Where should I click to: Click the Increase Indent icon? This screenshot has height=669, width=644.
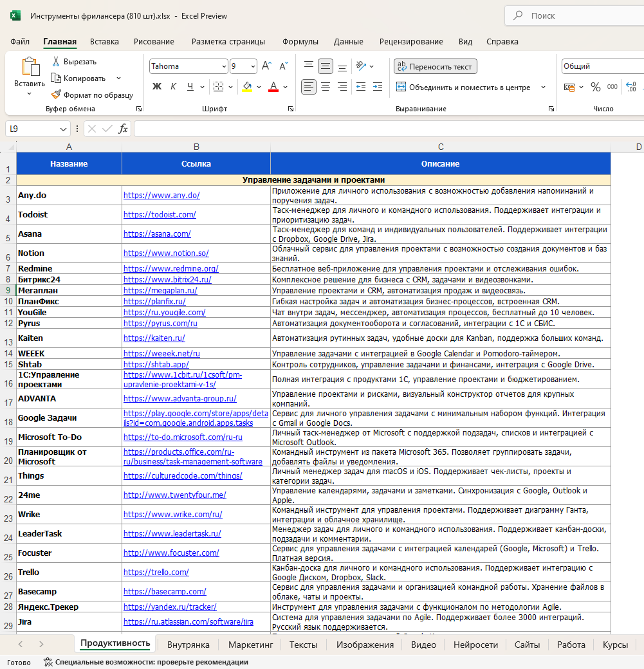pyautogui.click(x=378, y=87)
